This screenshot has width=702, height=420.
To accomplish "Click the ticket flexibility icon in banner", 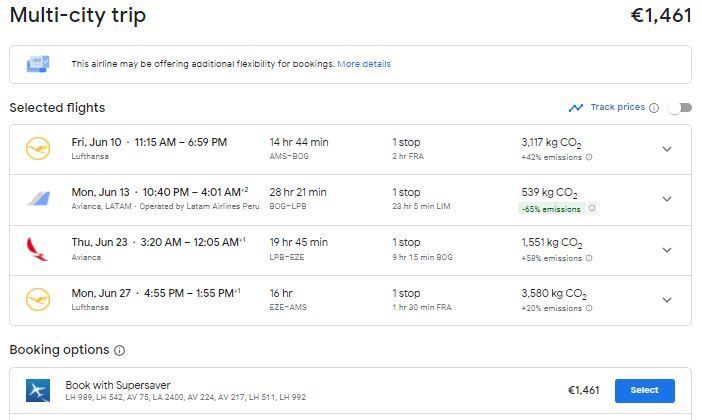I will pyautogui.click(x=39, y=64).
